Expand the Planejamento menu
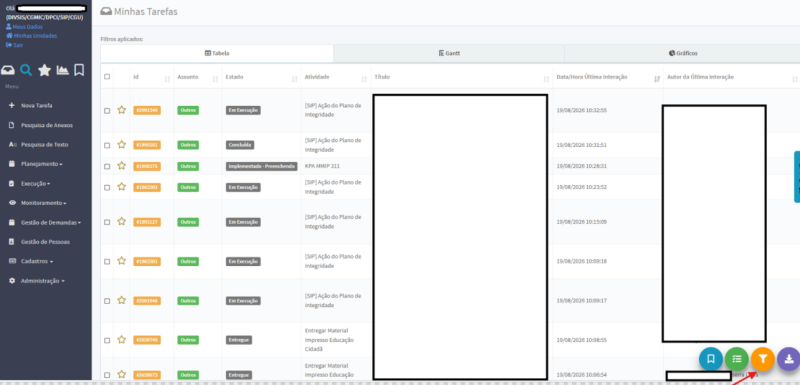 click(x=42, y=164)
